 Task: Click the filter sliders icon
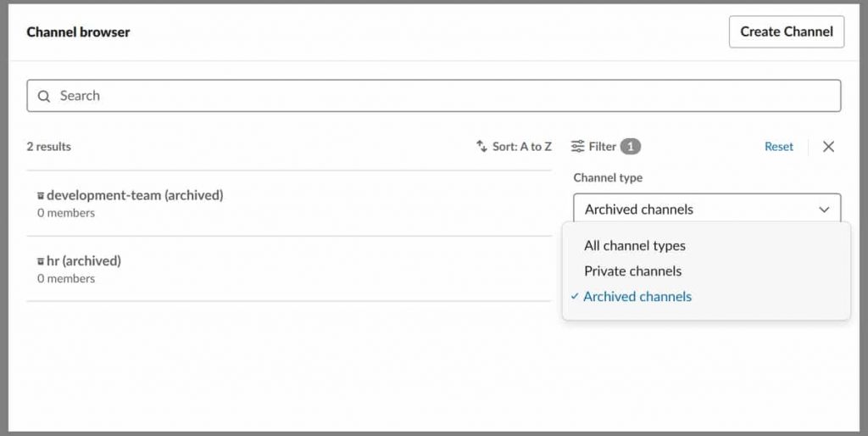click(578, 147)
